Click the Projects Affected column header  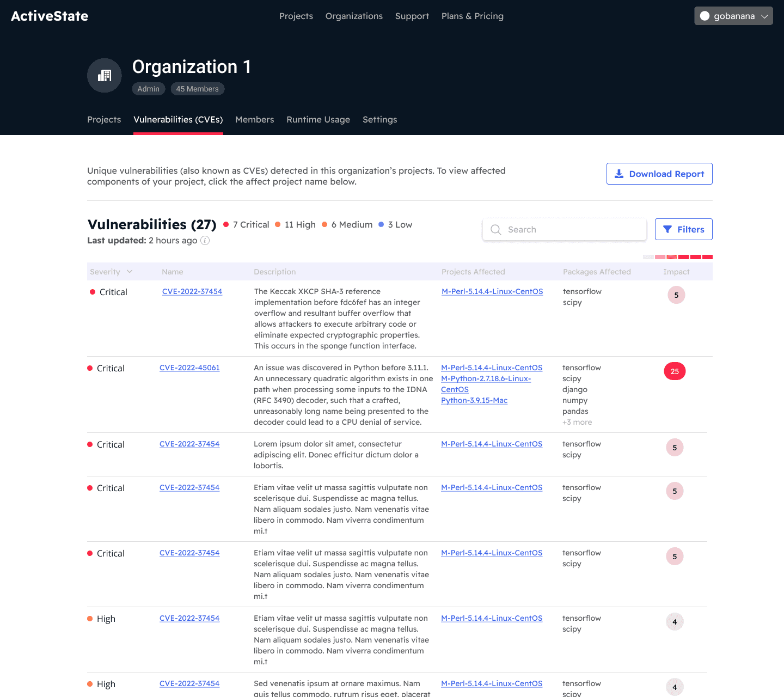473,272
